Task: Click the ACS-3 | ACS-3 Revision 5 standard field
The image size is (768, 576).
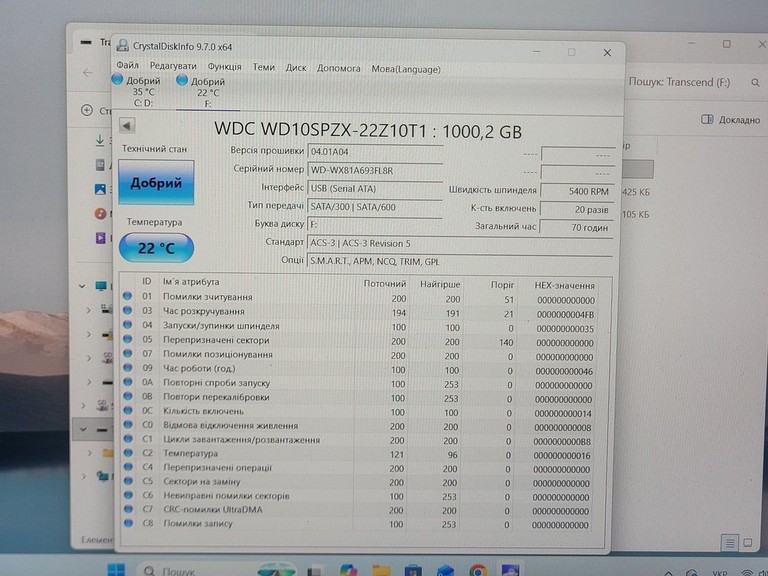Action: coord(459,244)
